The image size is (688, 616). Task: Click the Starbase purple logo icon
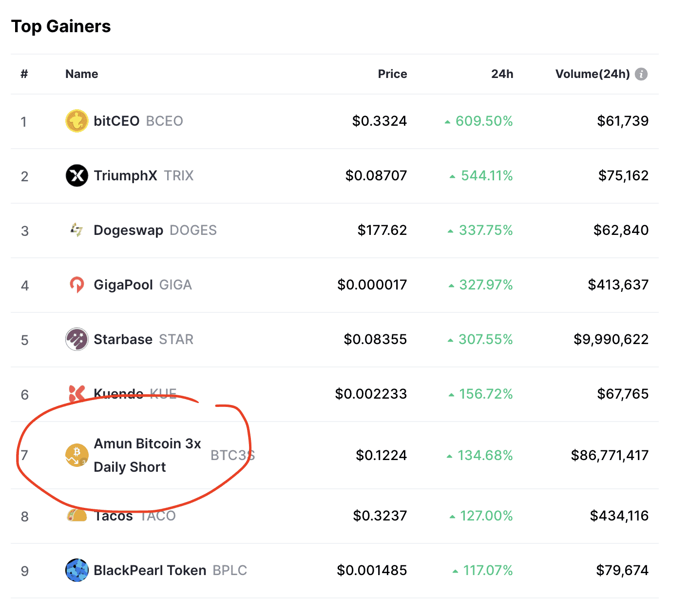pyautogui.click(x=76, y=339)
